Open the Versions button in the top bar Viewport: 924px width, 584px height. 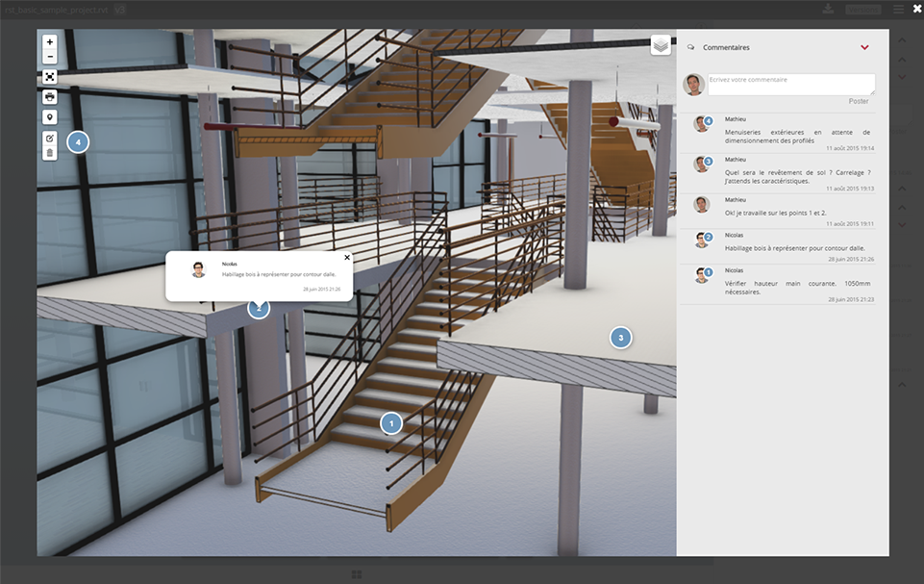point(863,10)
